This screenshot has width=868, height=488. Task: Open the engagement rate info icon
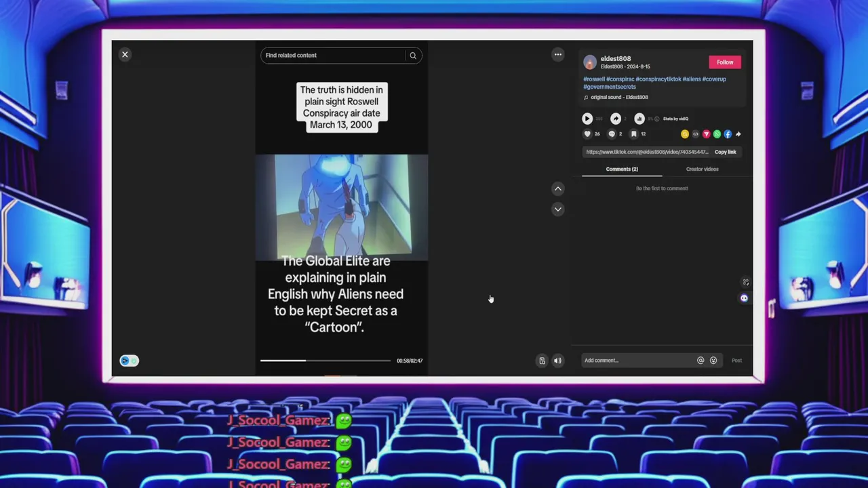coord(656,119)
